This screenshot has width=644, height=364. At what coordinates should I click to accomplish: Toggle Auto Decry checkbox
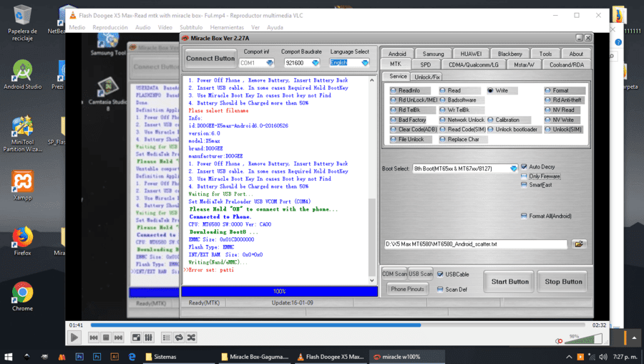pos(524,166)
